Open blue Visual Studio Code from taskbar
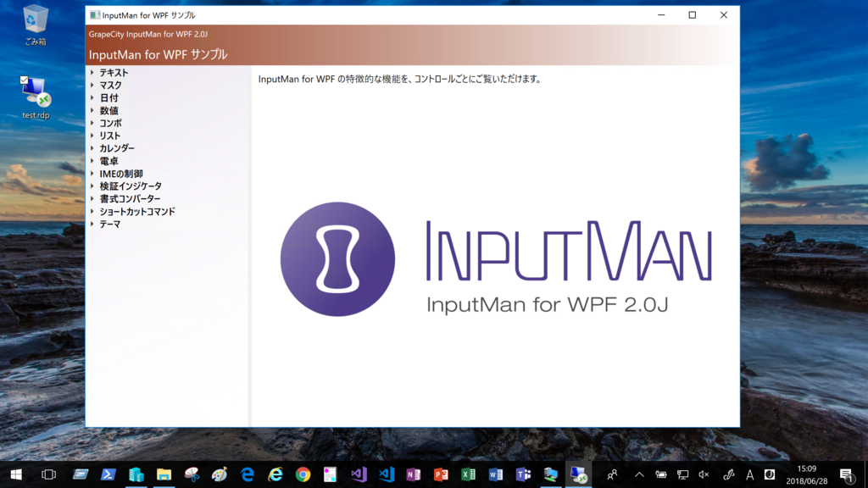 click(x=386, y=474)
